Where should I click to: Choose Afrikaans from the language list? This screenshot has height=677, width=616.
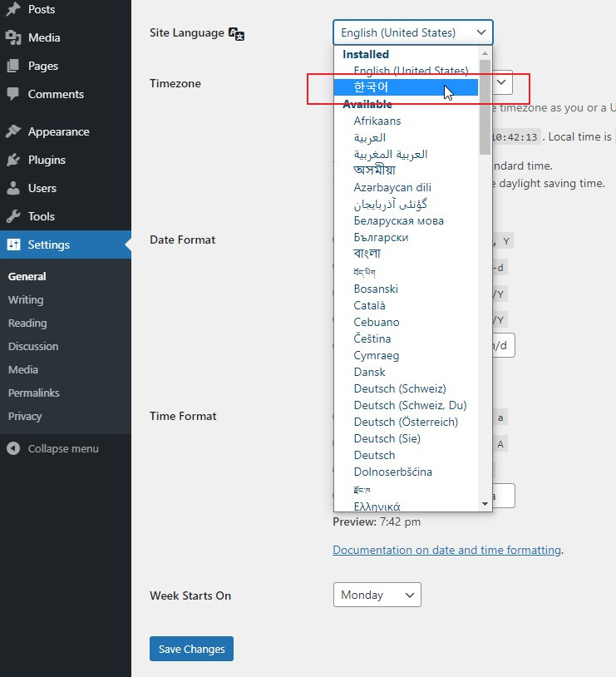pos(406,121)
